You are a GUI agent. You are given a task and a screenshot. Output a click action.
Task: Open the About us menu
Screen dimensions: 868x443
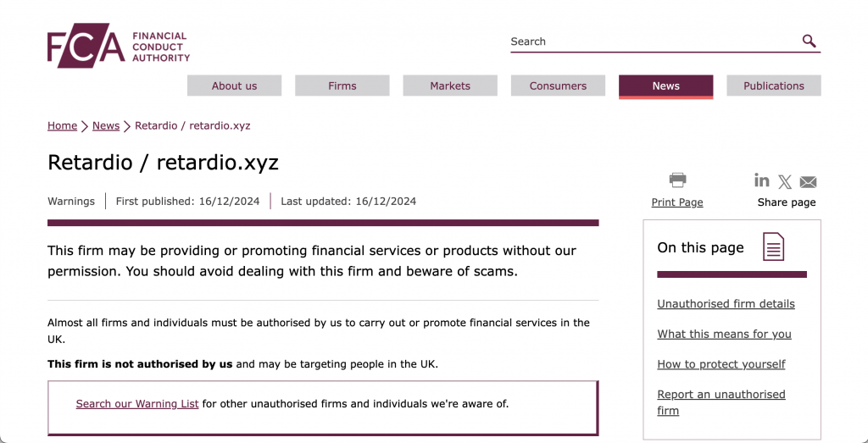234,86
